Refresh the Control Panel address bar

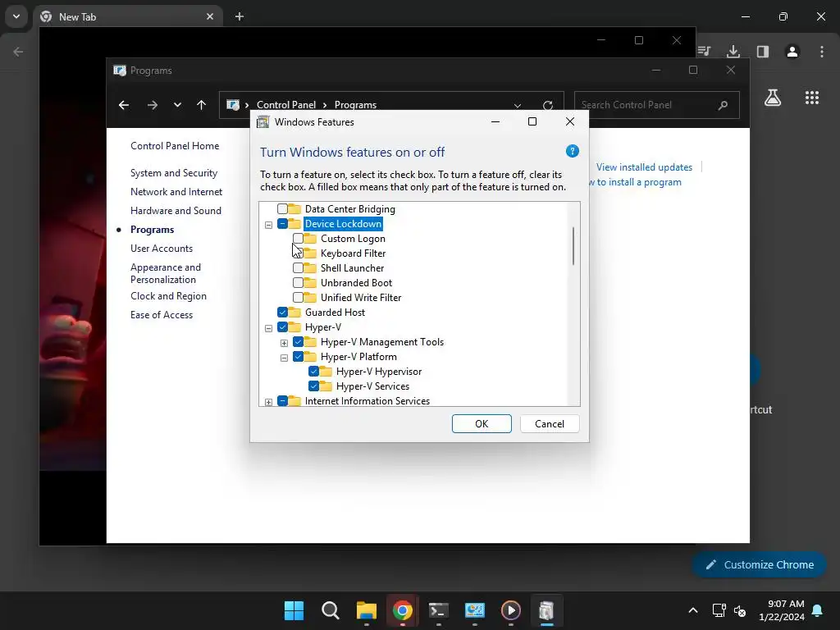click(547, 105)
